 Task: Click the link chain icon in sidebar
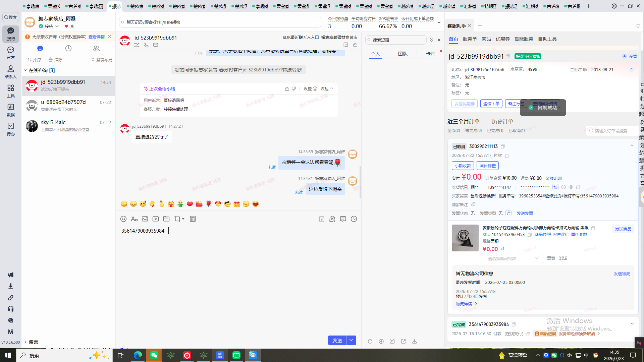coord(11,298)
